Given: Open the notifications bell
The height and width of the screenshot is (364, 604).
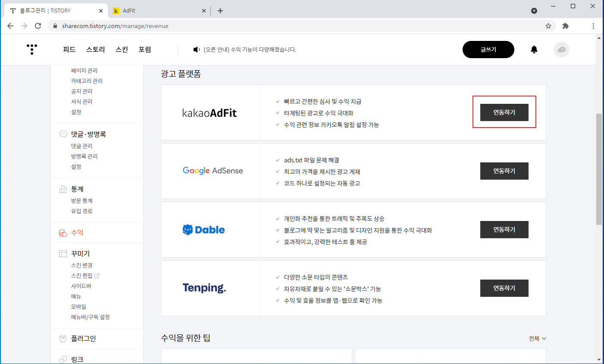Looking at the screenshot, I should pos(534,50).
